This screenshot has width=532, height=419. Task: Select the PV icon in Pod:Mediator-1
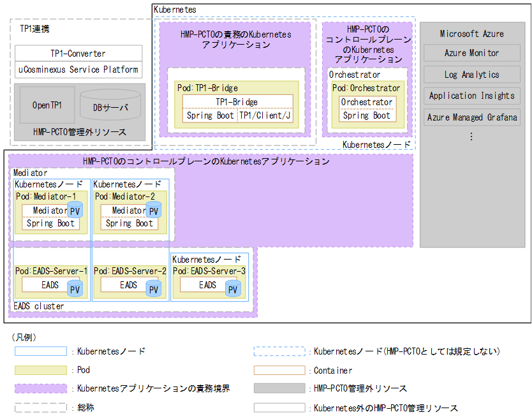(x=75, y=209)
